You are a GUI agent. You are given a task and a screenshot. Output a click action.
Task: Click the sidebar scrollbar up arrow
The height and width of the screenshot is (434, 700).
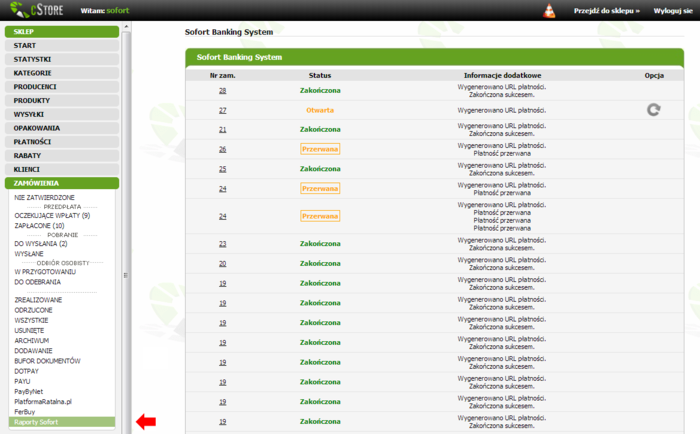click(126, 26)
